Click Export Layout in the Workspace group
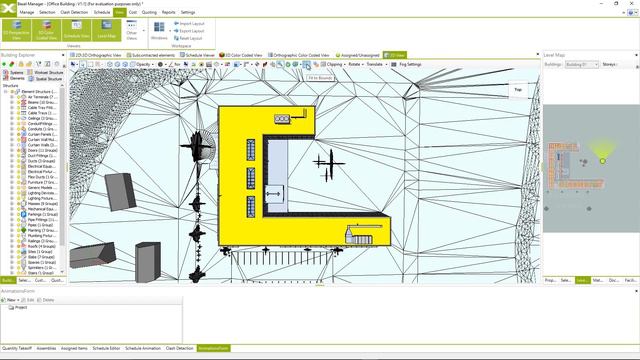Image resolution: width=640 pixels, height=360 pixels. click(189, 31)
